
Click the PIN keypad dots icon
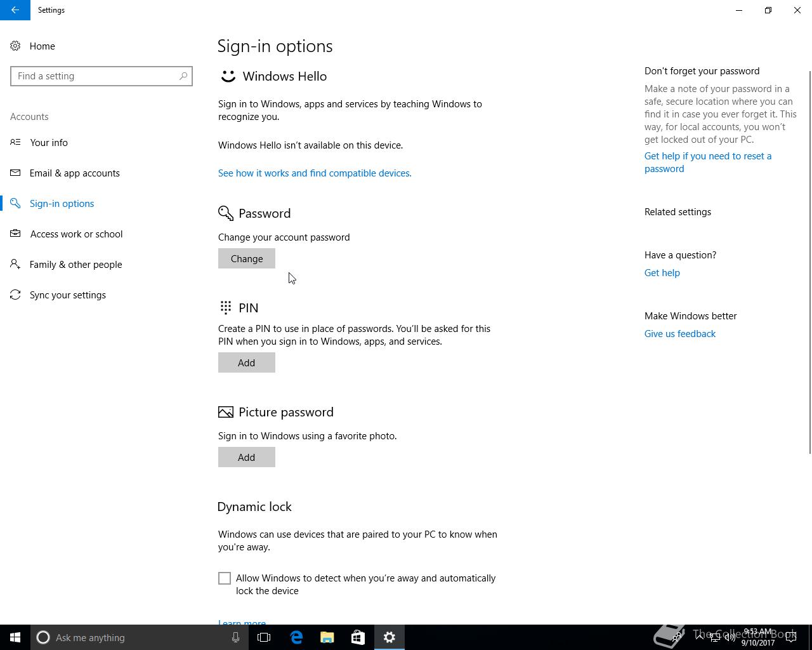pyautogui.click(x=225, y=308)
